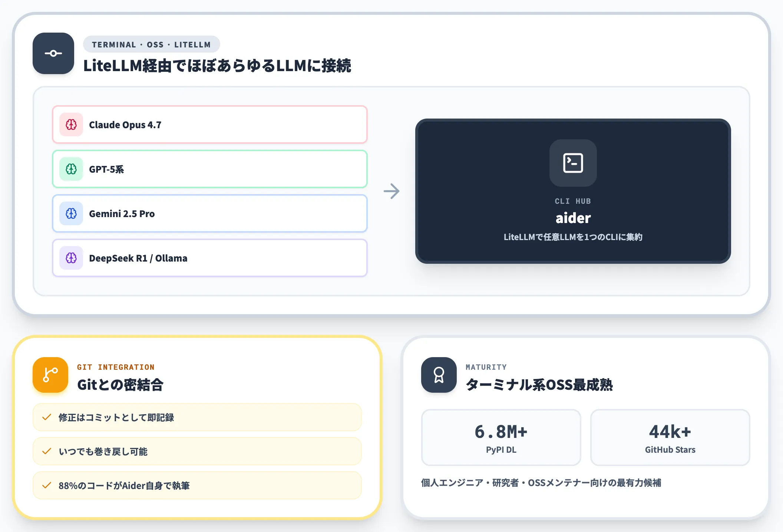Click the terminal icon in the aider card

coord(573,163)
